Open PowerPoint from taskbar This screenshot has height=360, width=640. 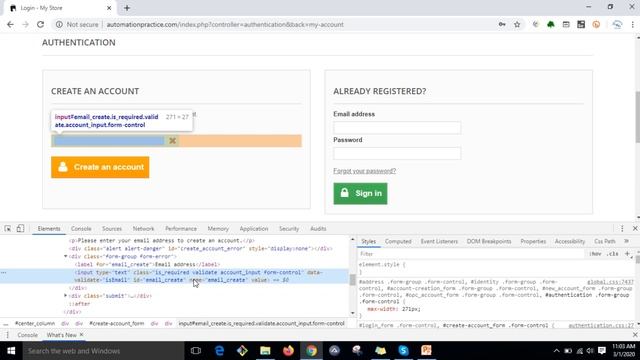point(426,351)
